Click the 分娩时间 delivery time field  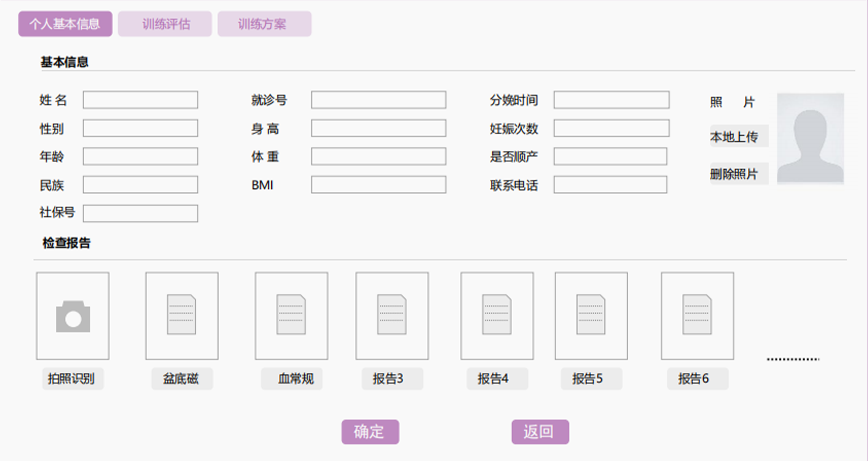pos(611,100)
